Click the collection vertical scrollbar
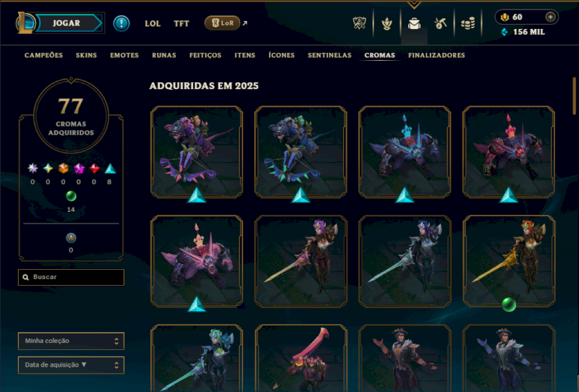 pyautogui.click(x=574, y=96)
